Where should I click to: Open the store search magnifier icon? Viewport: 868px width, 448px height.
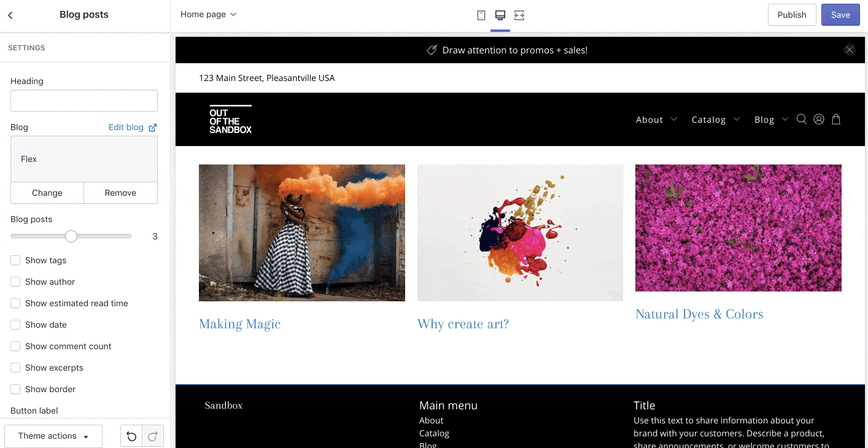click(x=801, y=119)
